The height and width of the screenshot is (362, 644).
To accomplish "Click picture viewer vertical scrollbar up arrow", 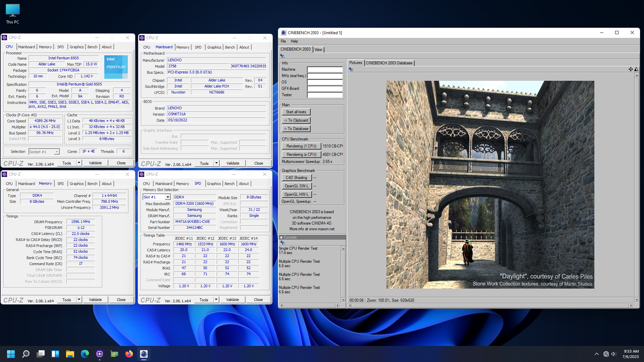I will [636, 75].
